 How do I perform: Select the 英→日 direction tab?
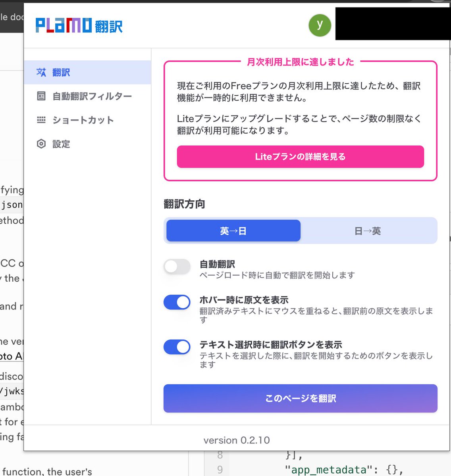pos(233,230)
